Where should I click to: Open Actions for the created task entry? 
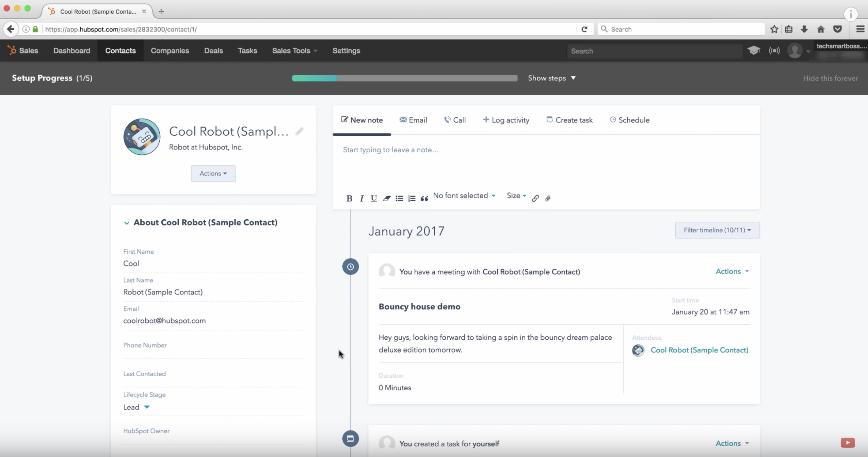[x=732, y=443]
